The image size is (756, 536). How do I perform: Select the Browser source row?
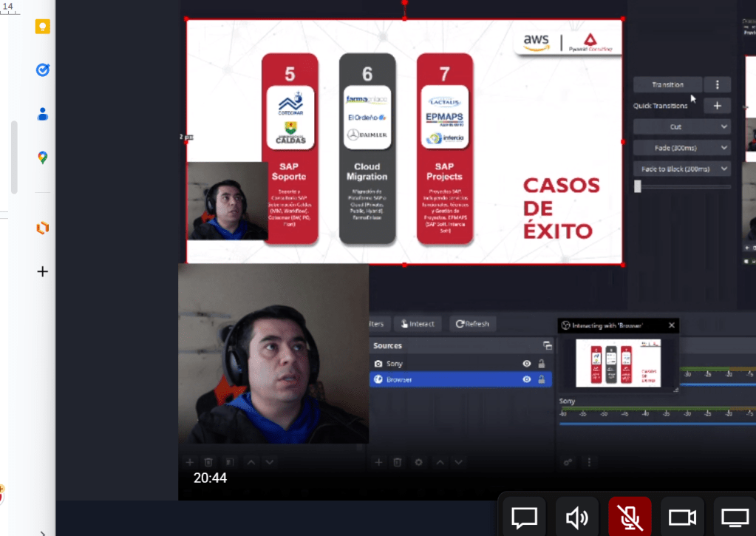(460, 380)
